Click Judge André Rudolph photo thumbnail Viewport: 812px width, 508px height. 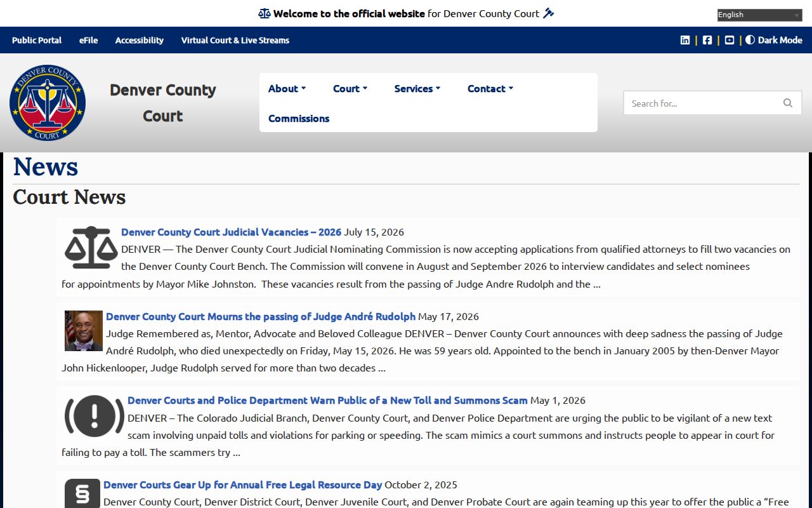(x=84, y=331)
